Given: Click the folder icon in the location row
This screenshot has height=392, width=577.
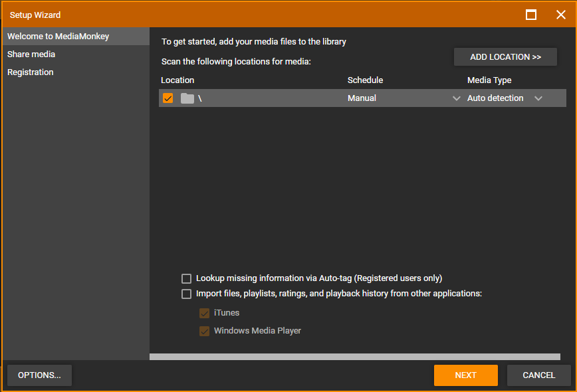Looking at the screenshot, I should tap(187, 98).
